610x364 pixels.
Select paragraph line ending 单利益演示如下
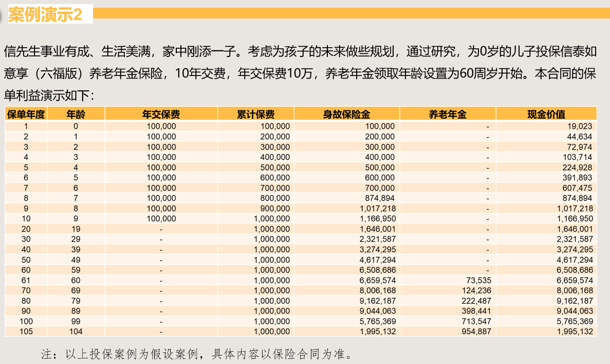[49, 95]
